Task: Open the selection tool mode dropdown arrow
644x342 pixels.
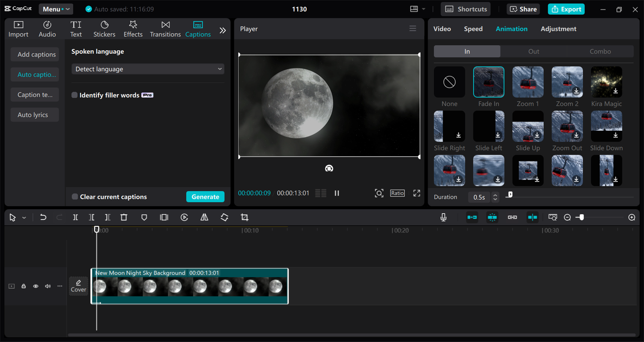Action: click(24, 218)
